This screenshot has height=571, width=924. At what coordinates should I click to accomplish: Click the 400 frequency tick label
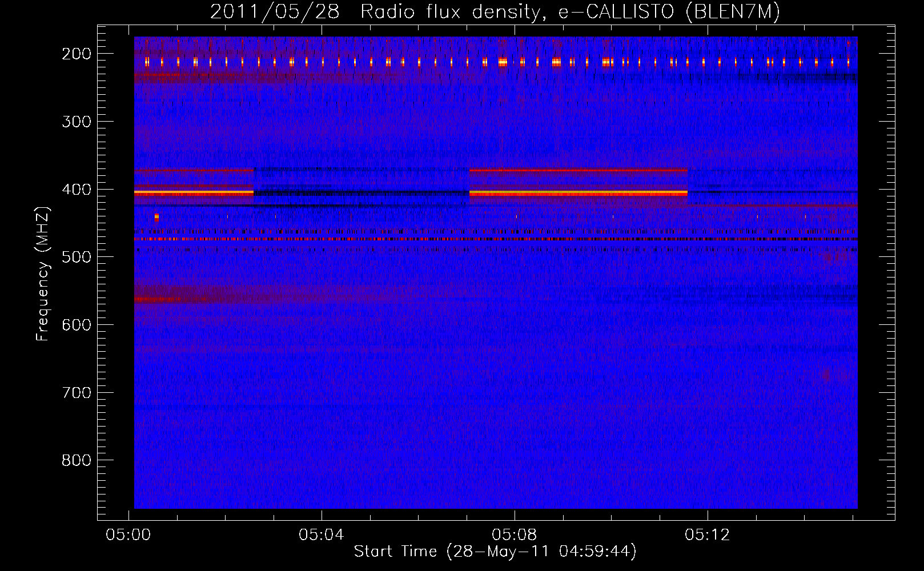(77, 190)
